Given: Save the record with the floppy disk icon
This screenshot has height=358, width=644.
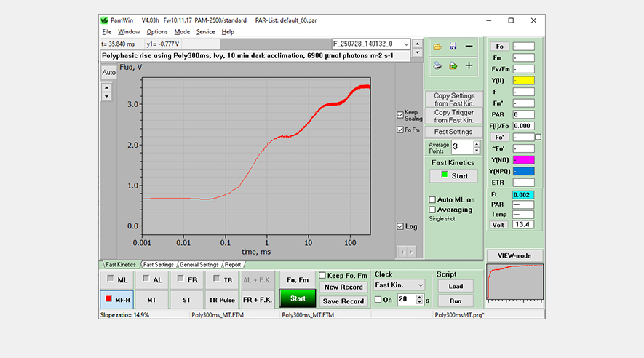Looking at the screenshot, I should [453, 47].
